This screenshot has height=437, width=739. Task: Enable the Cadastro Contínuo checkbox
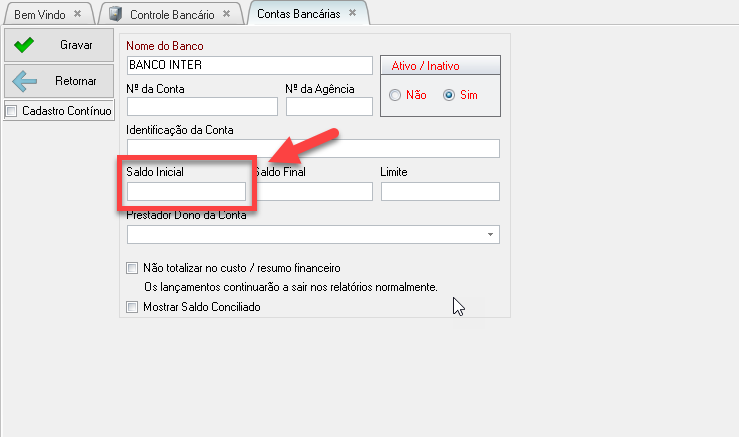click(12, 111)
